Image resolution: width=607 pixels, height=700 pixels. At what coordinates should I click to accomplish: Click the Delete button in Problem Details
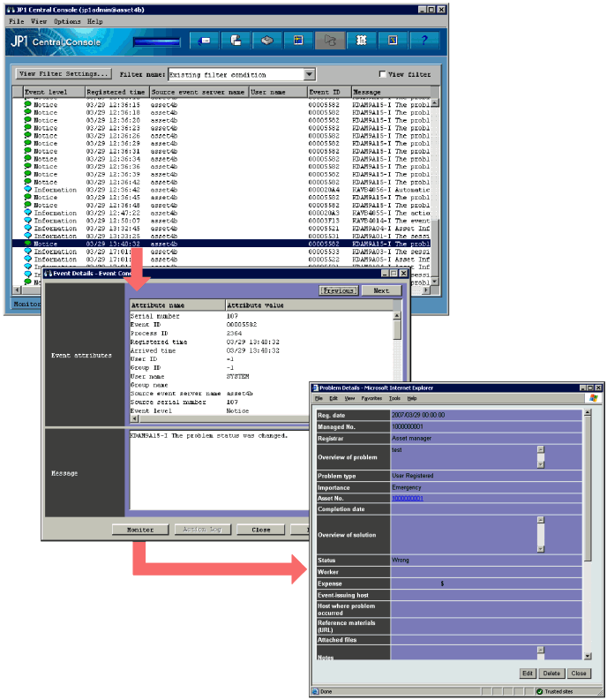(x=551, y=674)
